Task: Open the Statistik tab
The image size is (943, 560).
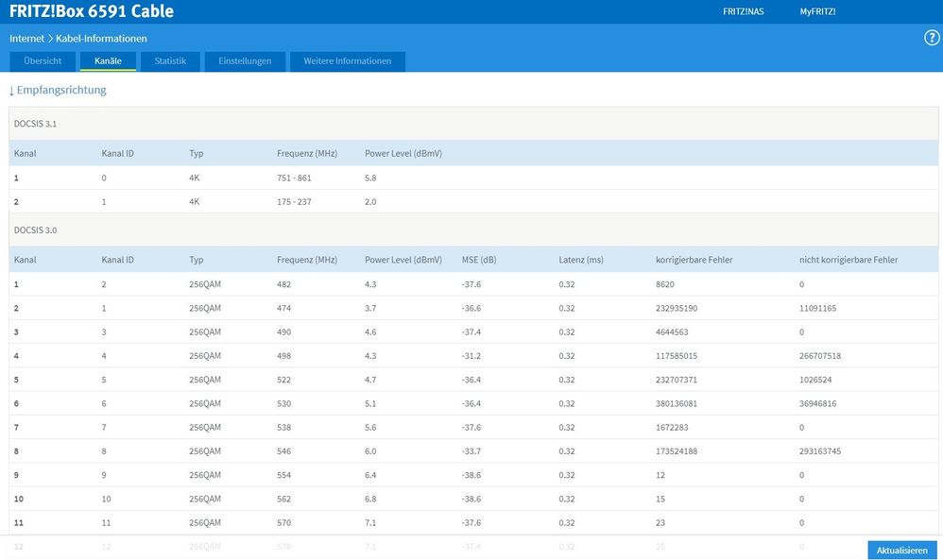Action: (170, 61)
